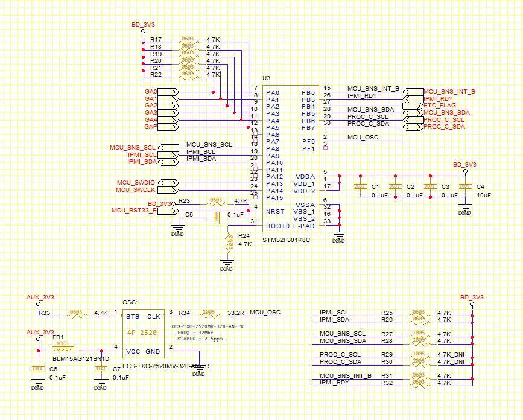
Task: Select the VDDA pin label
Action: tap(305, 176)
